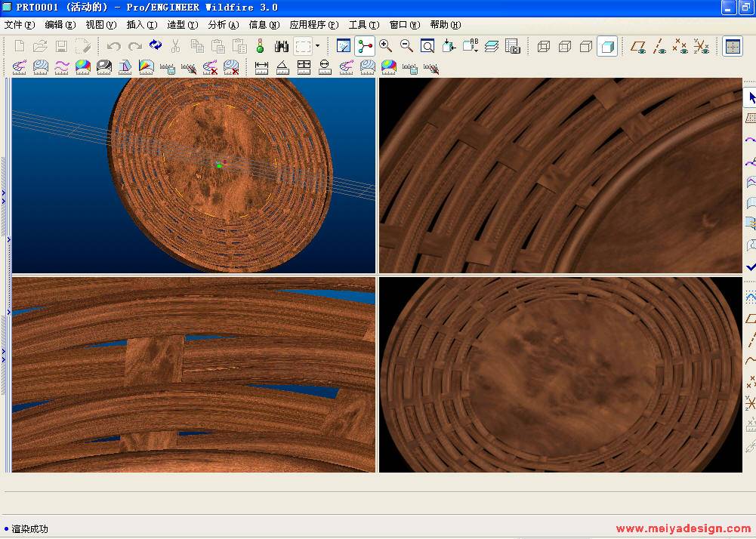Open the saved view list dropdown
756x539 pixels.
click(470, 46)
